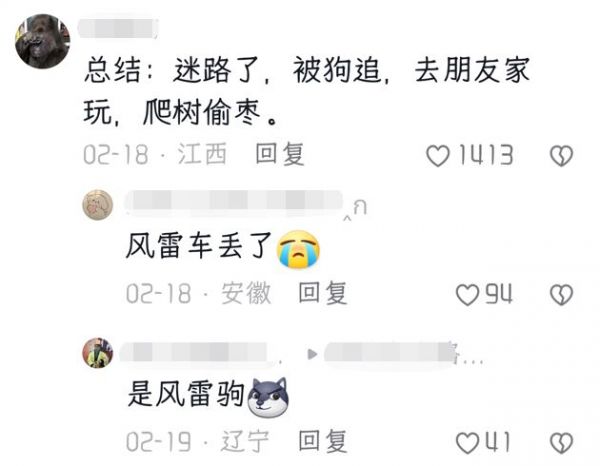The image size is (600, 466).
Task: Open the third commenter's blurred username
Action: tap(199, 353)
